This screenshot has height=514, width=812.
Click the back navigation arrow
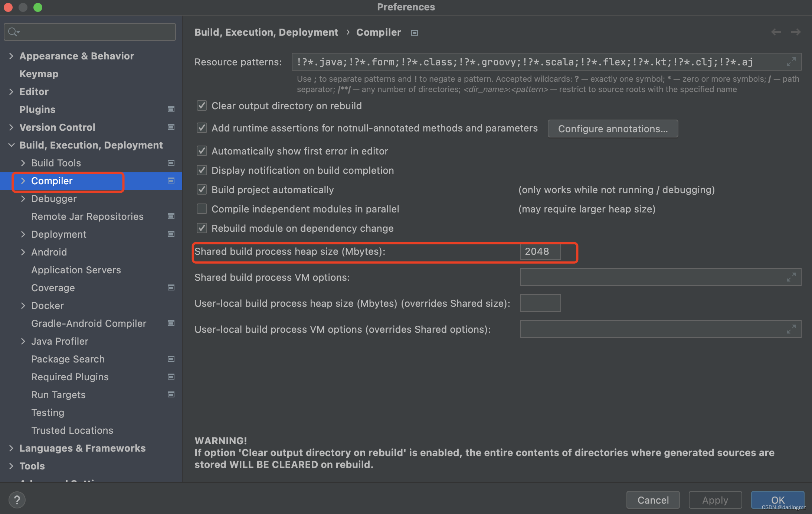click(776, 32)
